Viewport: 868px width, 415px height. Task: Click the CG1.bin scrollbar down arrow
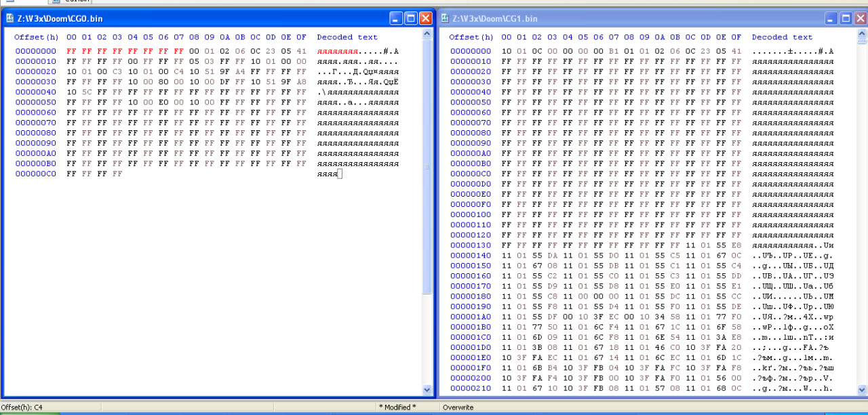862,390
